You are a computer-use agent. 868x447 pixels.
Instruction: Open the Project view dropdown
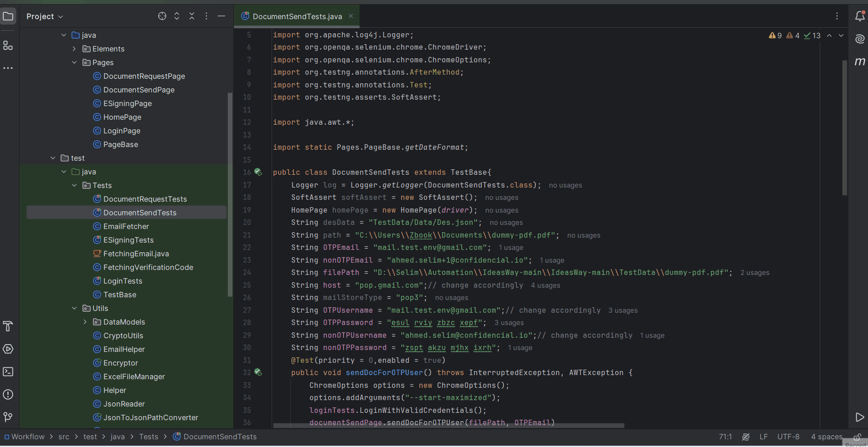tap(45, 16)
